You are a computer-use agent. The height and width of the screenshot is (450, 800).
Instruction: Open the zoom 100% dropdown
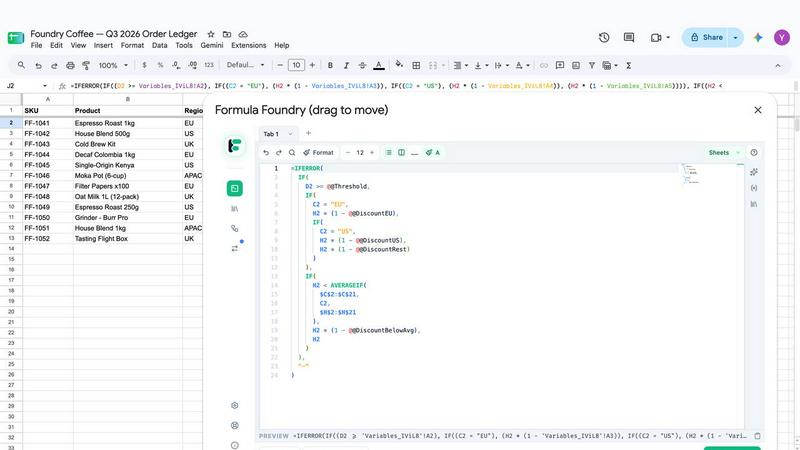coord(113,65)
